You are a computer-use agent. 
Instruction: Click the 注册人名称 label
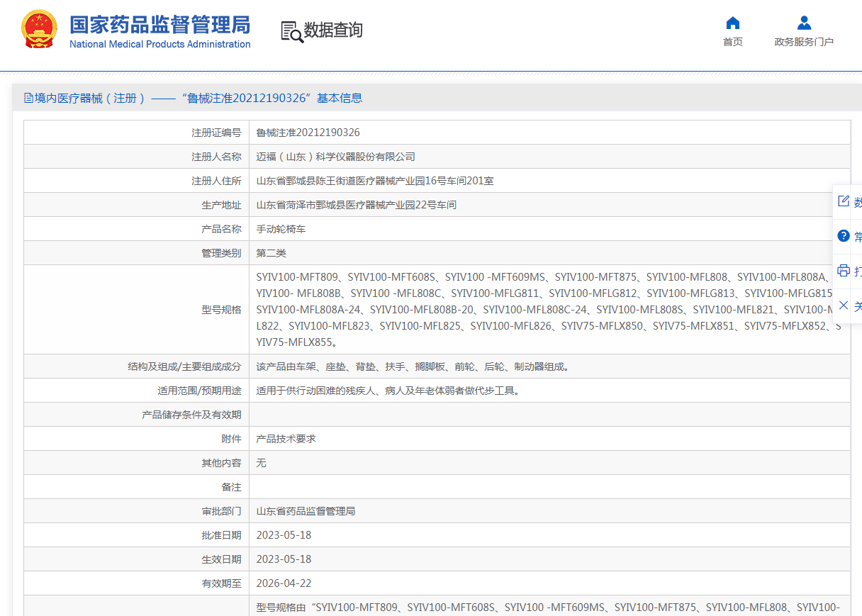click(216, 157)
